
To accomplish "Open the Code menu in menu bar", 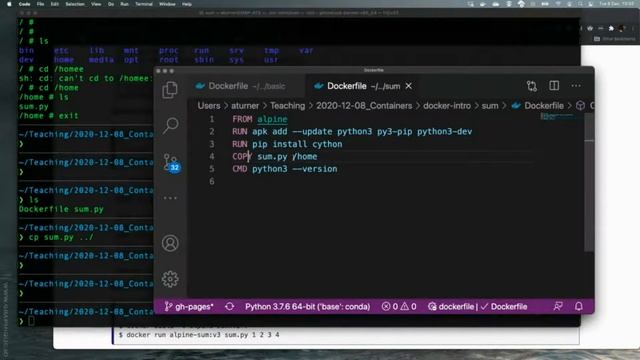I will pos(24,4).
